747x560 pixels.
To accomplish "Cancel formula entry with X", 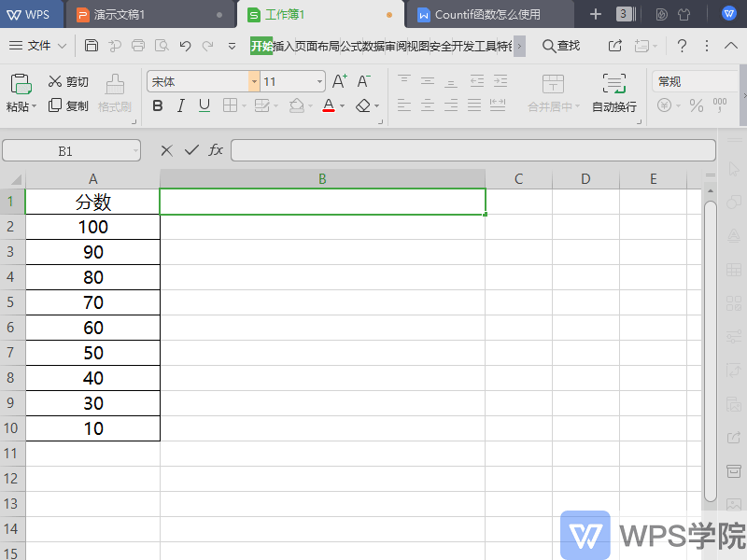I will pos(167,151).
